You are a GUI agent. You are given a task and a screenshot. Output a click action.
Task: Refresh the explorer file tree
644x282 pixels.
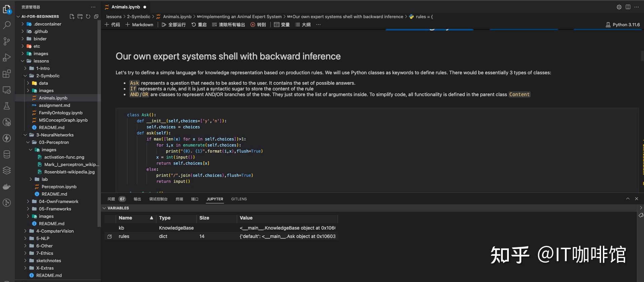[88, 16]
